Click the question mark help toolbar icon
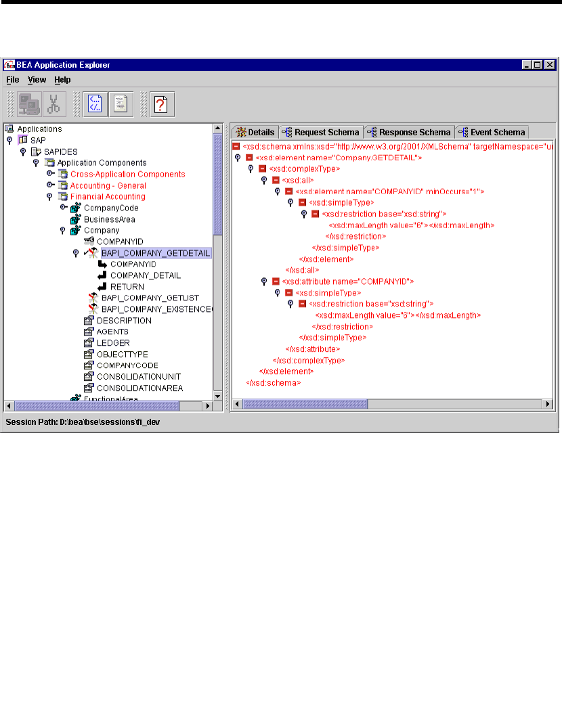Viewport: 562px width, 728px height. 161,104
